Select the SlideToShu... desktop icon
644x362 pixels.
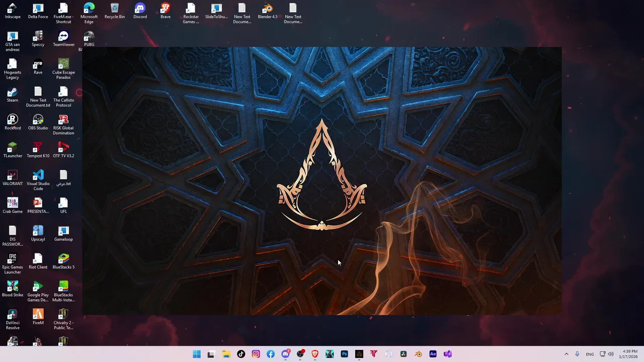[216, 11]
